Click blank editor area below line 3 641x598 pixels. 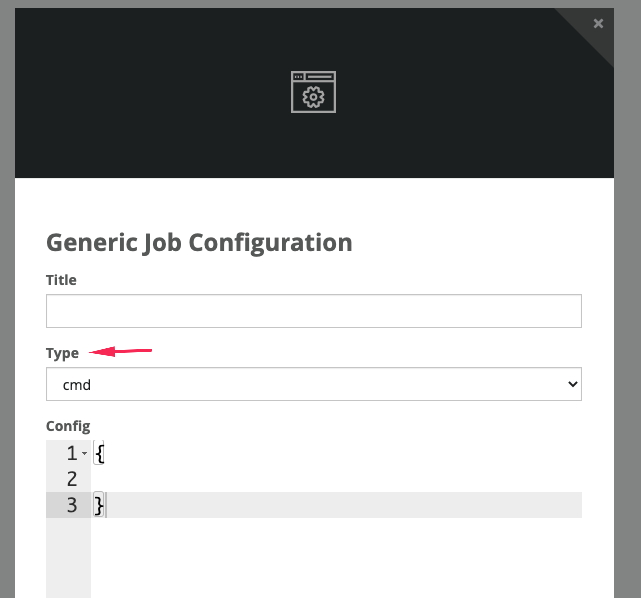click(x=336, y=558)
